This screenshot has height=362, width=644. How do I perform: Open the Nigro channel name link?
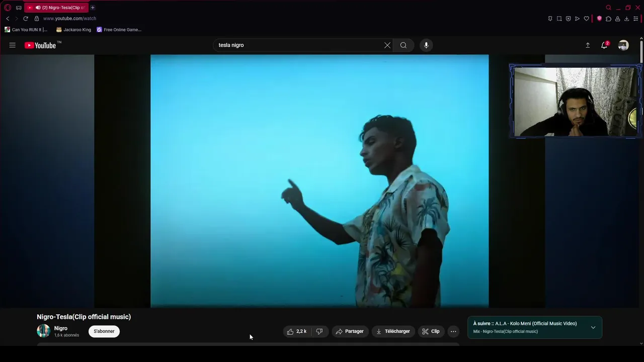(x=61, y=328)
